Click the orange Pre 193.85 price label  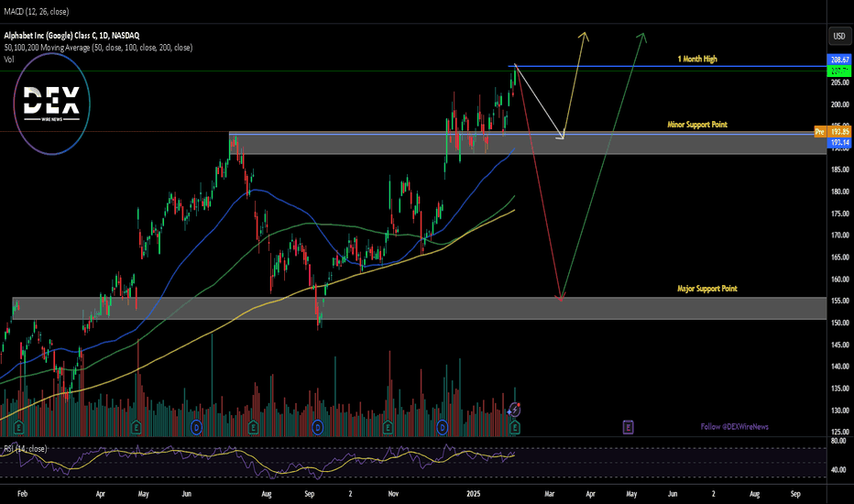click(x=832, y=132)
